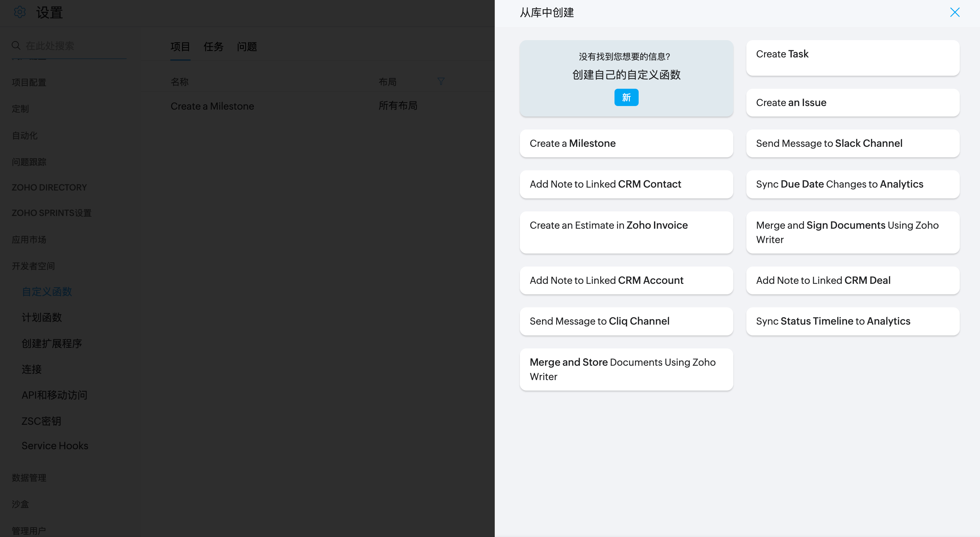
Task: Click the blue New custom function button
Action: tap(626, 97)
